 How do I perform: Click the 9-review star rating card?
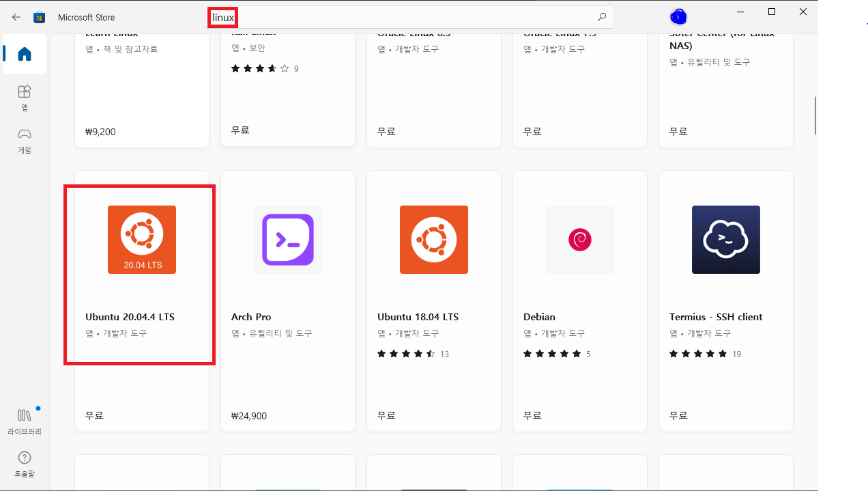(x=265, y=68)
